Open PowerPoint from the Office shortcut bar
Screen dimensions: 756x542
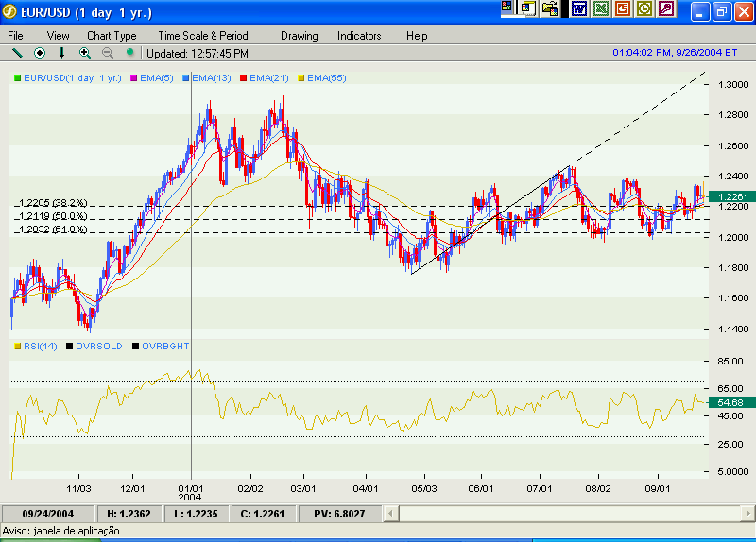click(623, 8)
